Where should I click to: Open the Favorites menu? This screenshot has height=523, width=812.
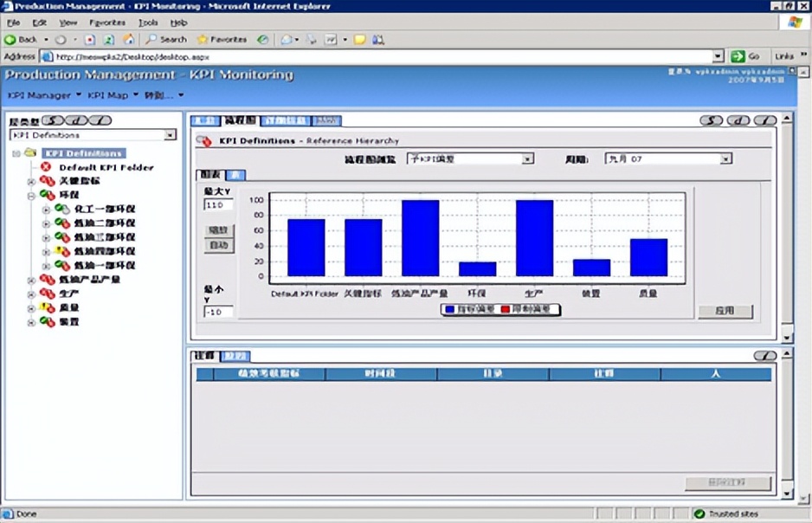107,23
